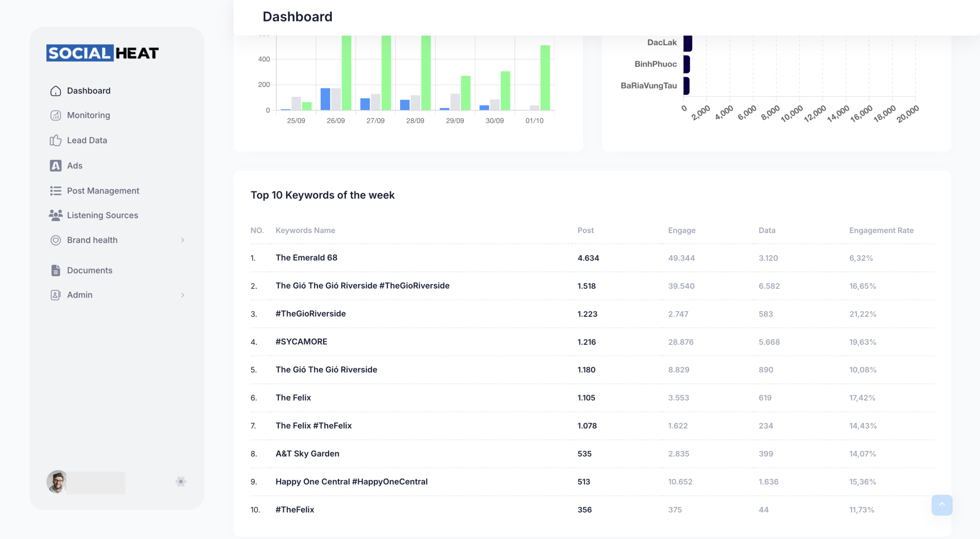Viewport: 980px width, 539px height.
Task: Expand the Admin submenu chevron
Action: point(183,295)
